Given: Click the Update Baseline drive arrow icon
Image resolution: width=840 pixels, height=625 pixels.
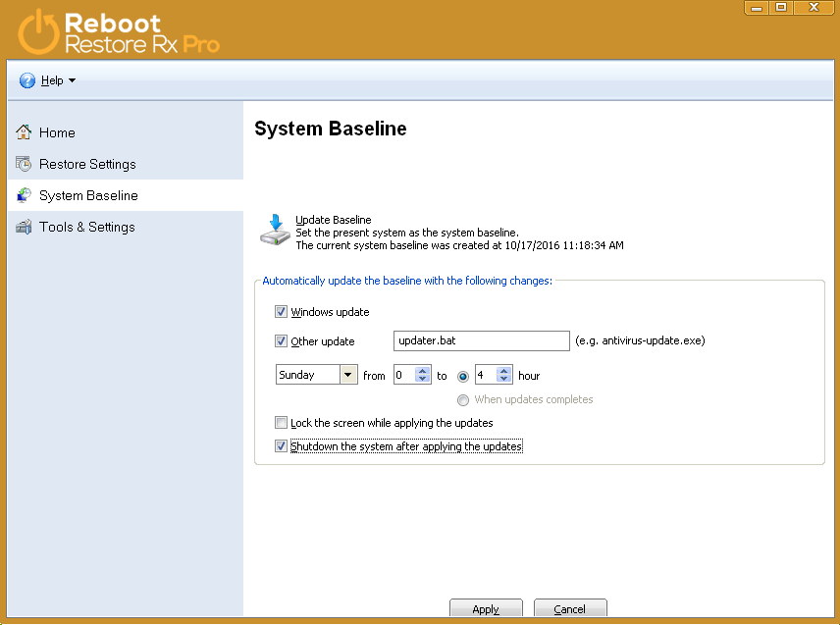Looking at the screenshot, I should (x=275, y=230).
